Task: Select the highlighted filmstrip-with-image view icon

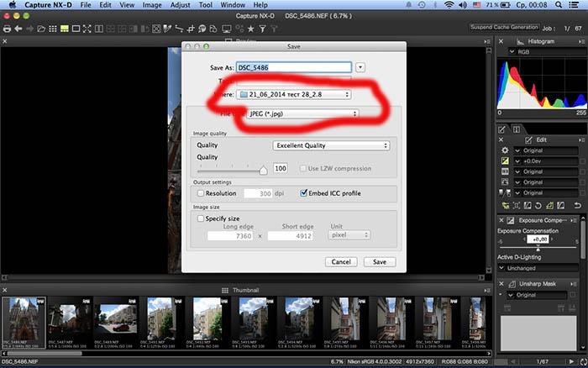Action: click(x=65, y=29)
